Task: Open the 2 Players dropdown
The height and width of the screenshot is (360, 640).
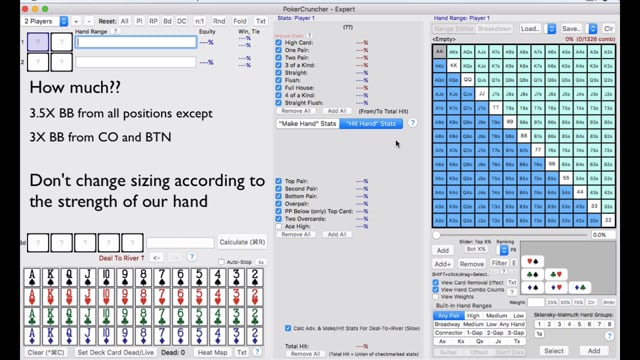Action: (x=45, y=21)
